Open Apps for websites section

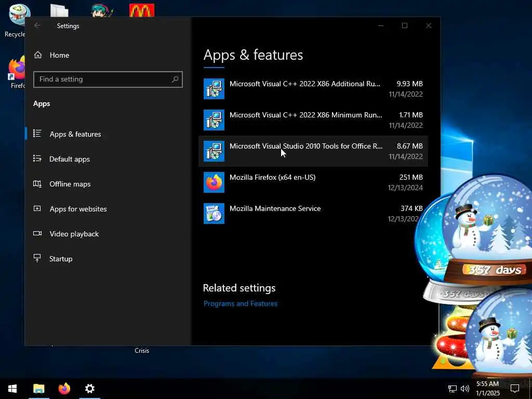78,209
